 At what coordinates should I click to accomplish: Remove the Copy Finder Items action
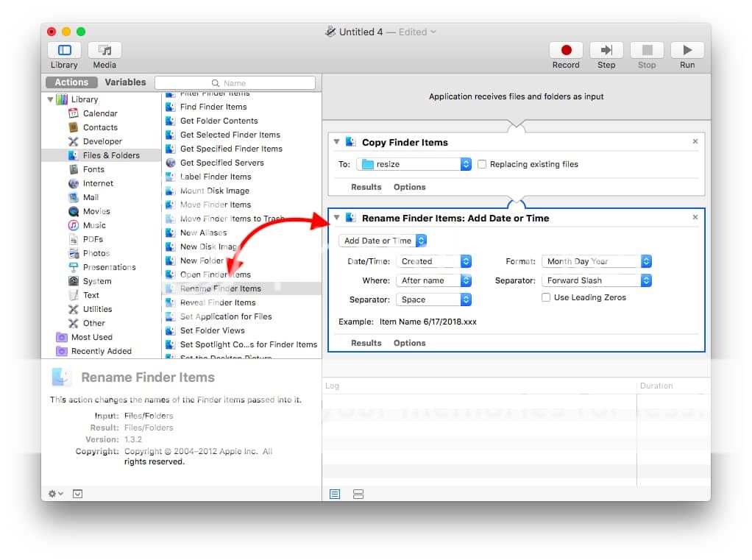(695, 141)
